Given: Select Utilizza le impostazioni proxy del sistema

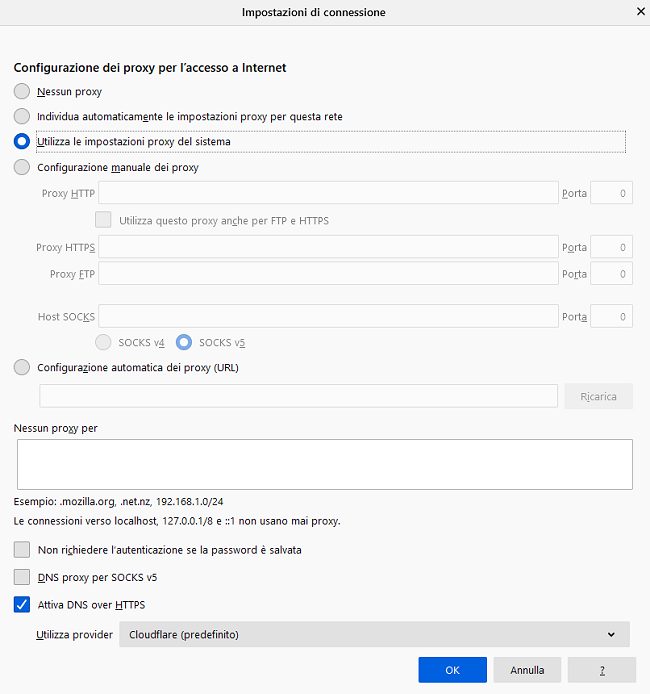Looking at the screenshot, I should click(22, 141).
